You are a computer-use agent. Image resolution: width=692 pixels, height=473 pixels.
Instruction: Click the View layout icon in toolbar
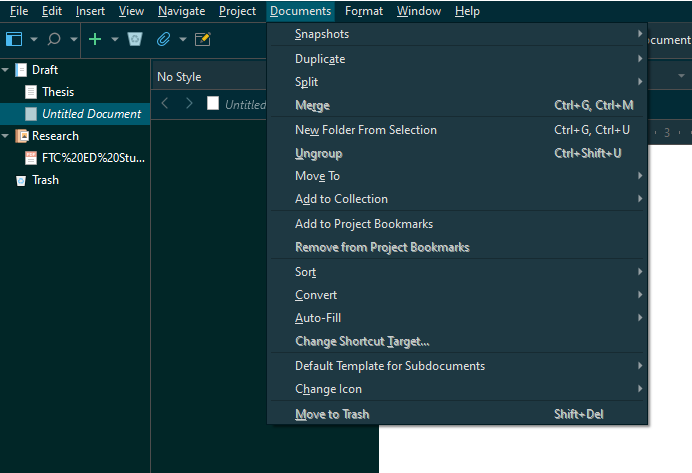pyautogui.click(x=14, y=39)
